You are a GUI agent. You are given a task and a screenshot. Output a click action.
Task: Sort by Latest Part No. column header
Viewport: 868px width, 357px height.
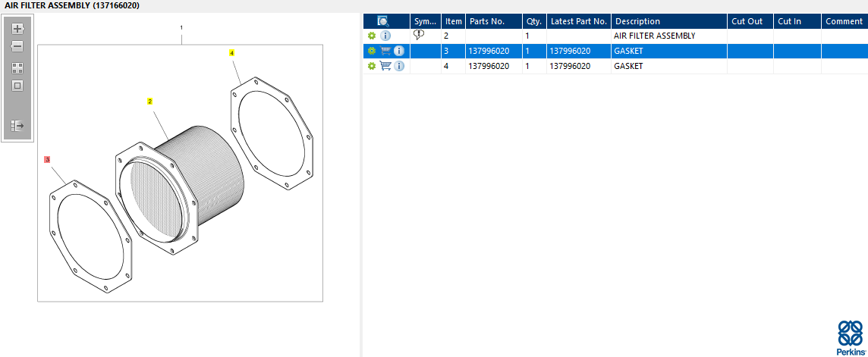[x=579, y=21]
